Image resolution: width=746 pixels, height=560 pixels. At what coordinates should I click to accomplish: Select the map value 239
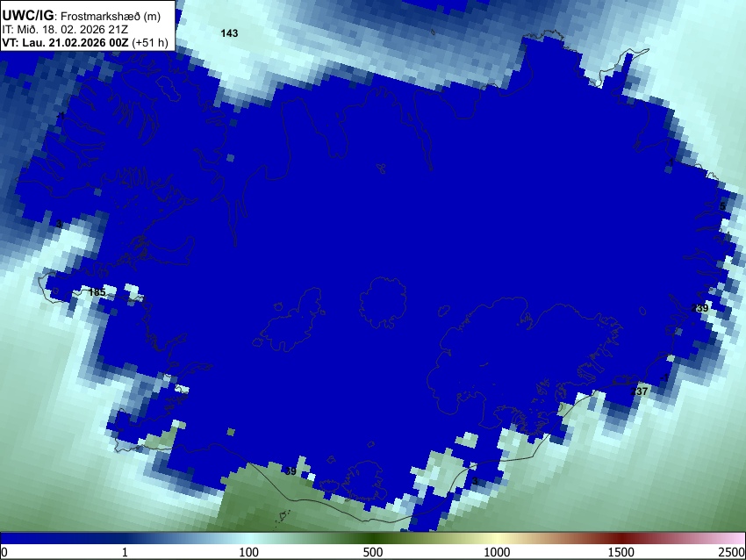[699, 308]
